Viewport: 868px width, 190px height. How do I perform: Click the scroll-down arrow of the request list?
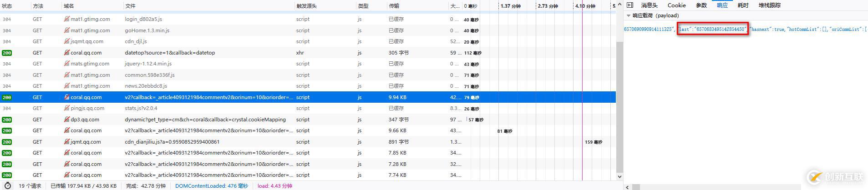[619, 176]
